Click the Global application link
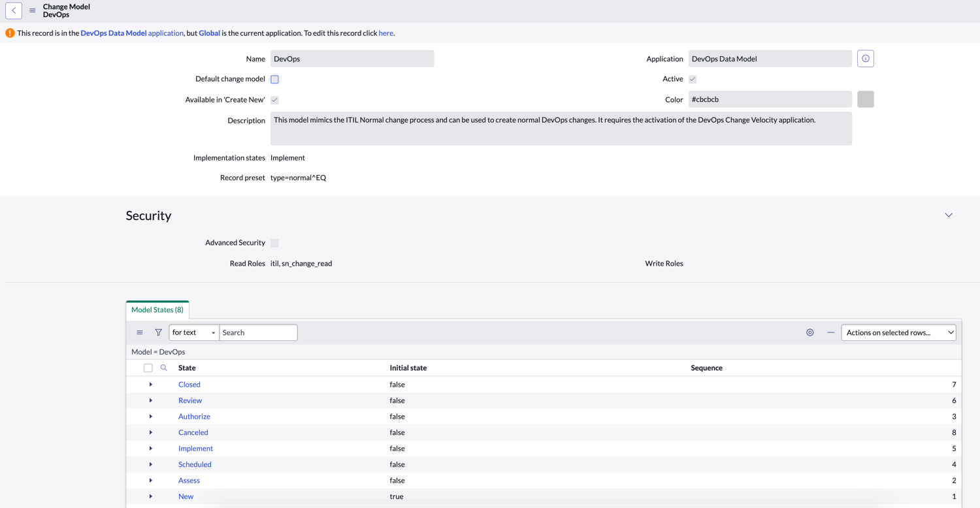This screenshot has width=980, height=508. click(x=209, y=33)
